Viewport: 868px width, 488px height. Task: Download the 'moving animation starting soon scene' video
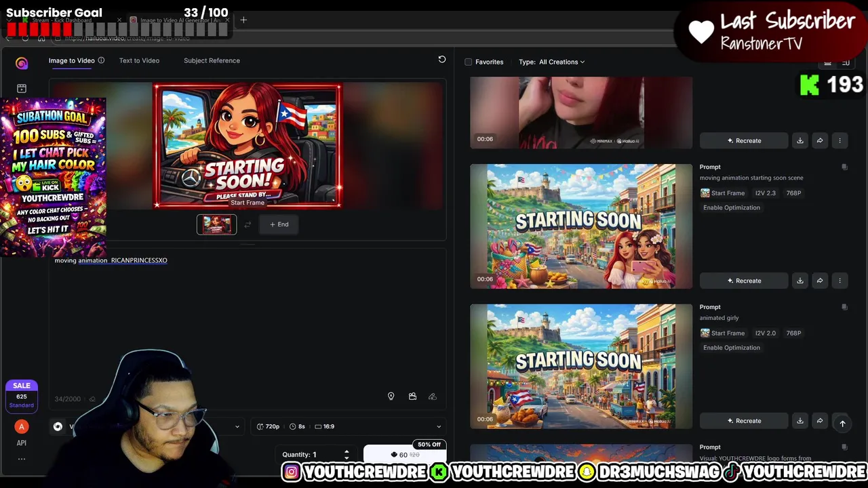pyautogui.click(x=800, y=281)
